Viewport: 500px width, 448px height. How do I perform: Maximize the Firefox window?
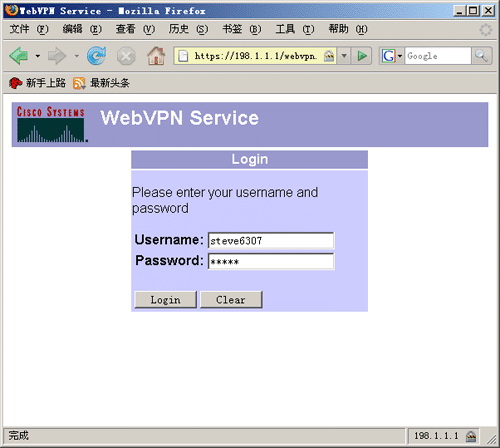[473, 11]
